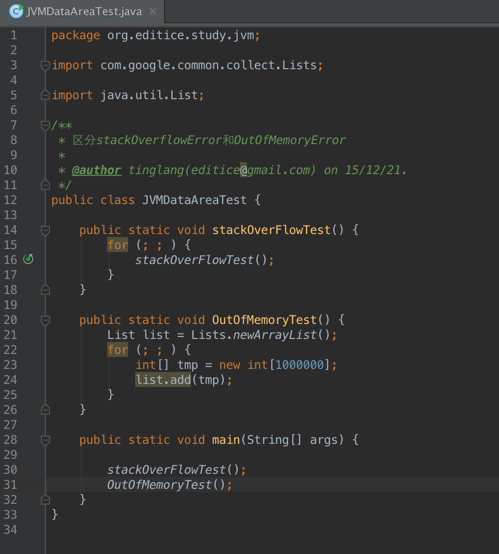Click the highlighted 'for' keyword on line 22
The height and width of the screenshot is (554, 499).
coord(118,350)
